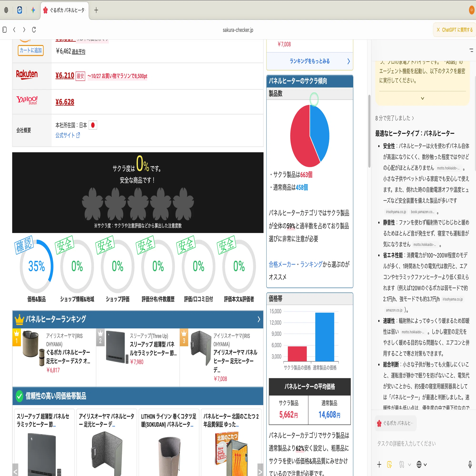Open the first irisohyama.co.jp citation chip
Screen dimensions: 476x476
pyautogui.click(x=396, y=212)
